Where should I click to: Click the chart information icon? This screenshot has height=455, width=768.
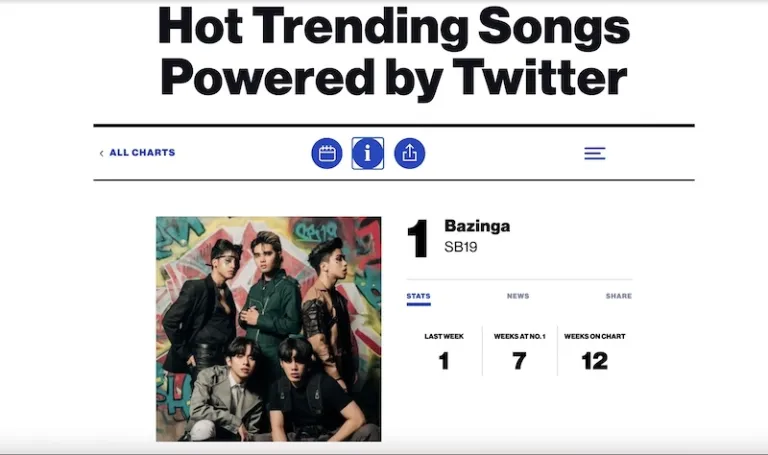point(367,153)
